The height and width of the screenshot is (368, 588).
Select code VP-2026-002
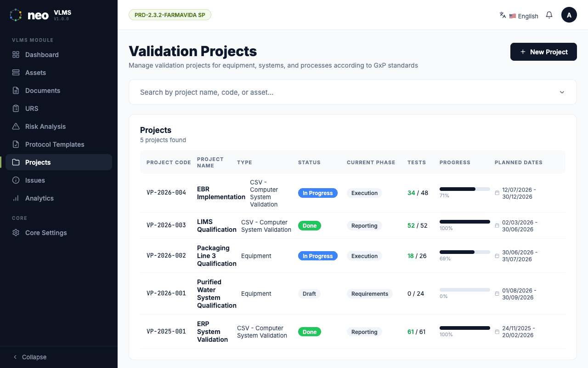click(166, 255)
